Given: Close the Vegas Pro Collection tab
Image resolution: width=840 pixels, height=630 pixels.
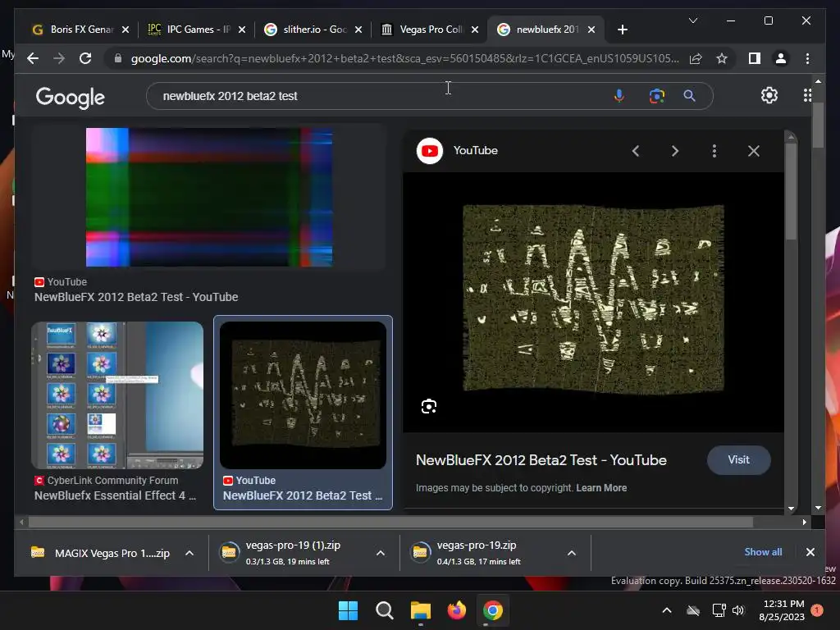Looking at the screenshot, I should point(475,30).
